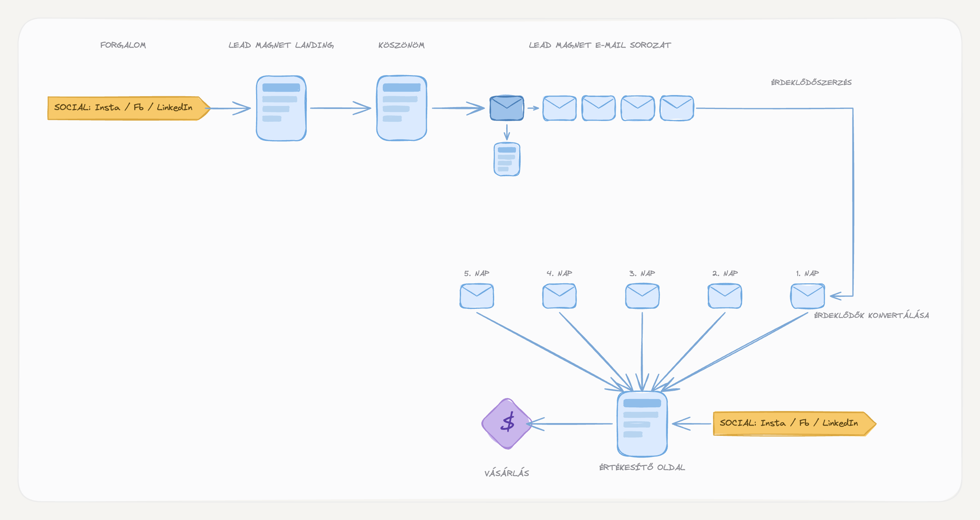This screenshot has height=520, width=980.
Task: Select the purple dollar Vásárlás diamond
Action: pos(507,423)
